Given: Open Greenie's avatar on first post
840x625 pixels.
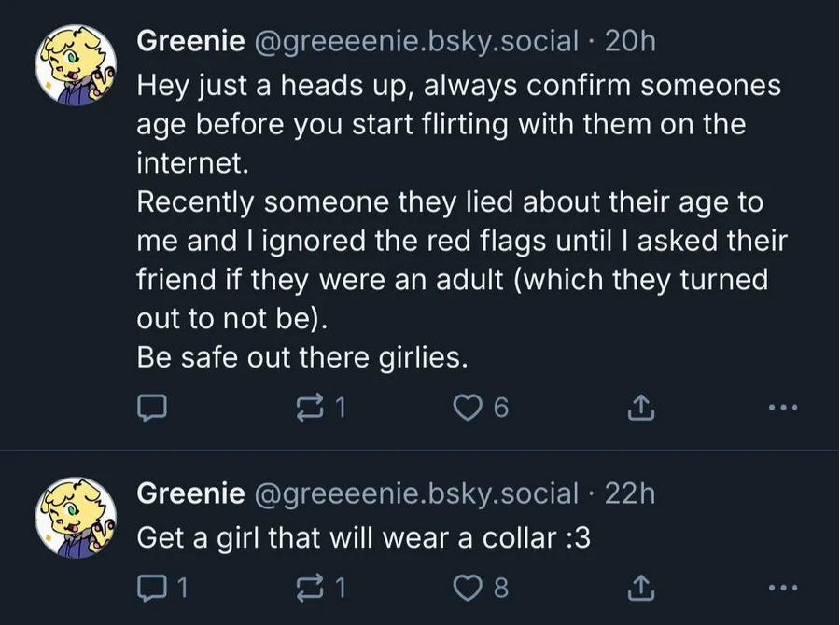Looking at the screenshot, I should pos(75,70).
